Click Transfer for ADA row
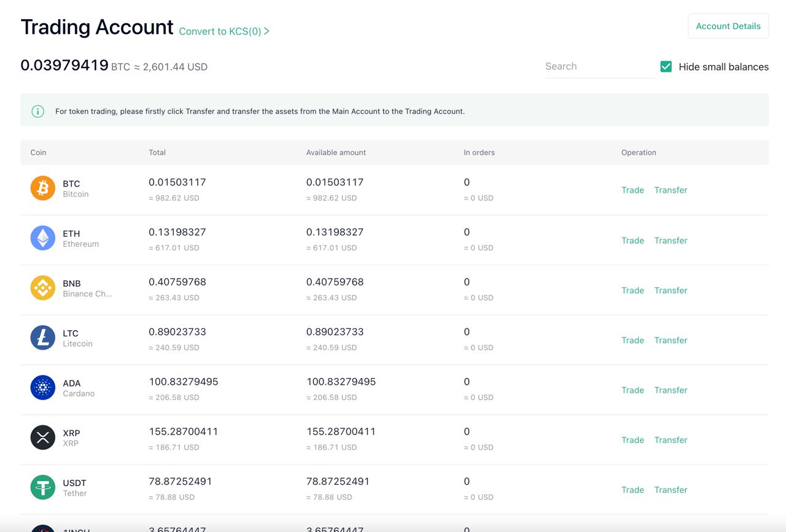 tap(671, 390)
